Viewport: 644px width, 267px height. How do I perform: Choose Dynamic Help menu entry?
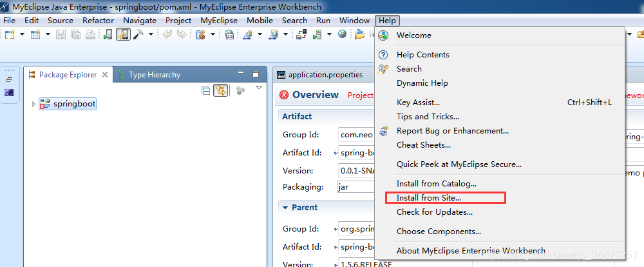click(x=500, y=83)
